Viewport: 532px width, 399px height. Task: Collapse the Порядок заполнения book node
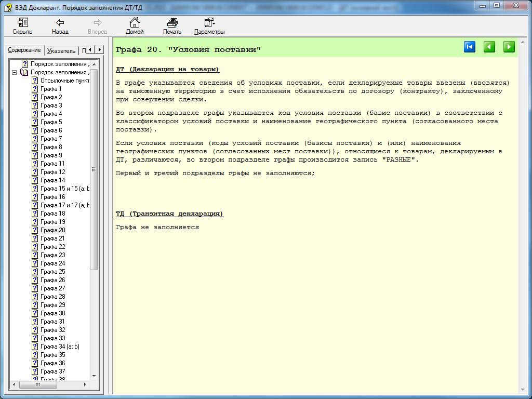tap(14, 72)
